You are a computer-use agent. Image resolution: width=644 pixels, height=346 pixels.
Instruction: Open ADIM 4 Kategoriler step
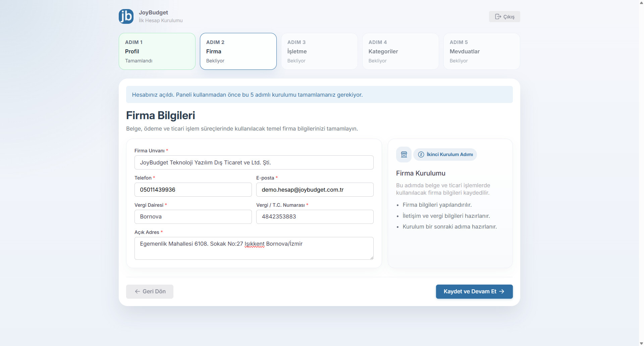(x=400, y=51)
